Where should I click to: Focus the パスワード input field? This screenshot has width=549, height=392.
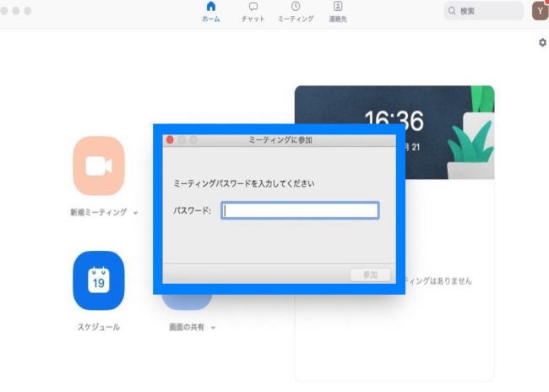pyautogui.click(x=300, y=210)
